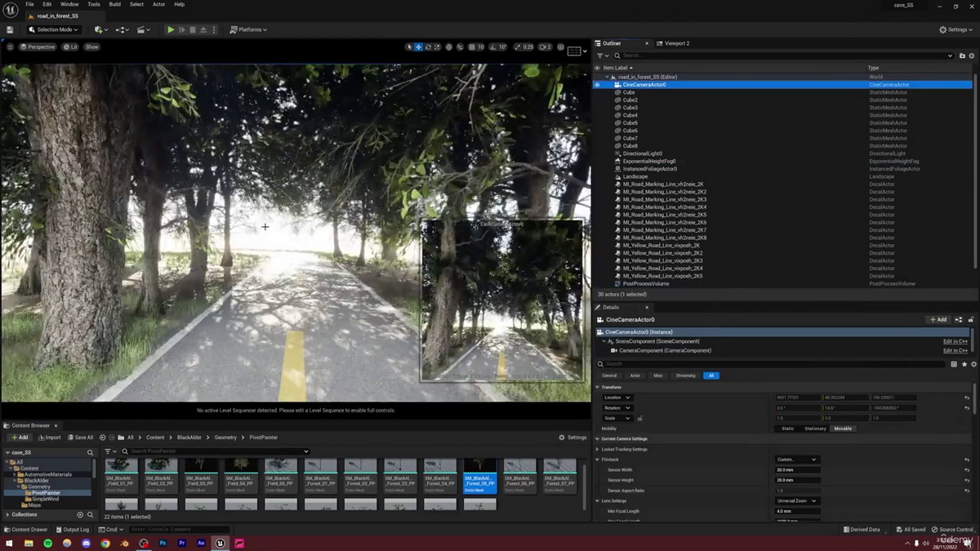This screenshot has width=980, height=551.
Task: Open the Cinematics clapperboard menu
Action: click(x=144, y=29)
